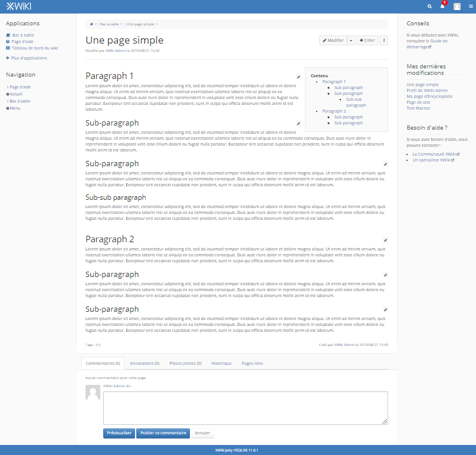Click the home breadcrumb icon
Image resolution: width=476 pixels, height=455 pixels.
(91, 24)
